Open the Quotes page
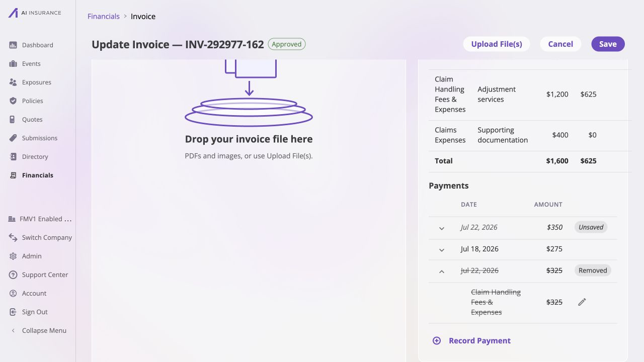 click(x=32, y=120)
